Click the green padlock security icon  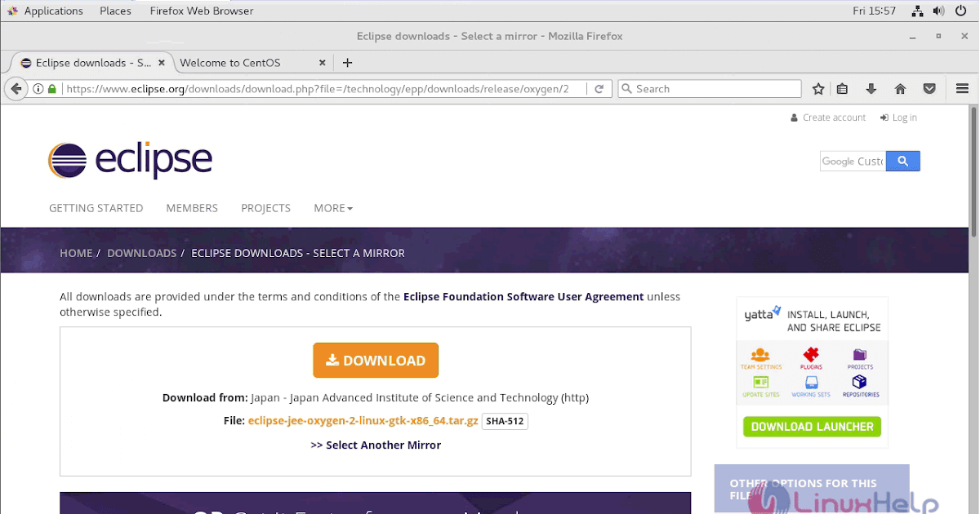(x=52, y=89)
